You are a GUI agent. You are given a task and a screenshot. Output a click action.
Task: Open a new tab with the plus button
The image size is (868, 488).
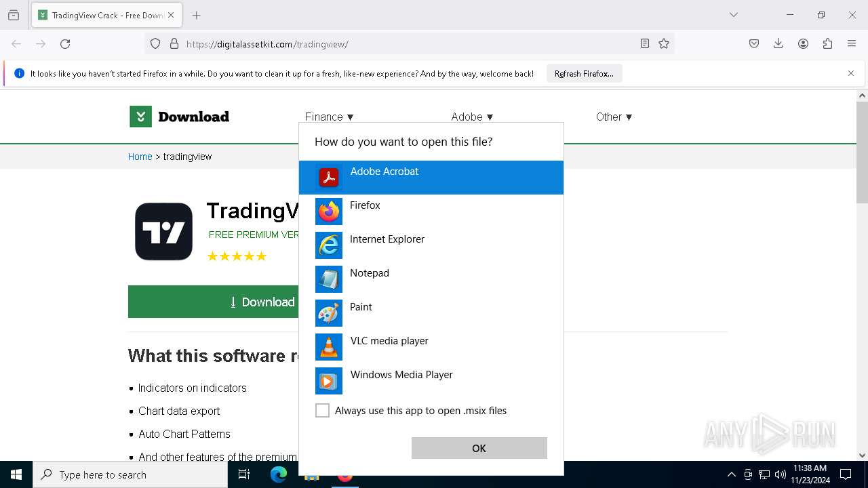click(x=197, y=15)
